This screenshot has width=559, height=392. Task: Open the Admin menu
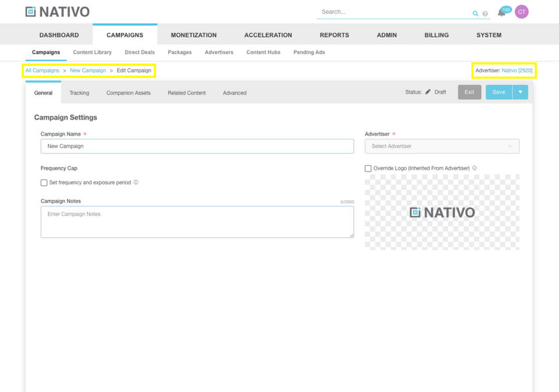click(387, 35)
